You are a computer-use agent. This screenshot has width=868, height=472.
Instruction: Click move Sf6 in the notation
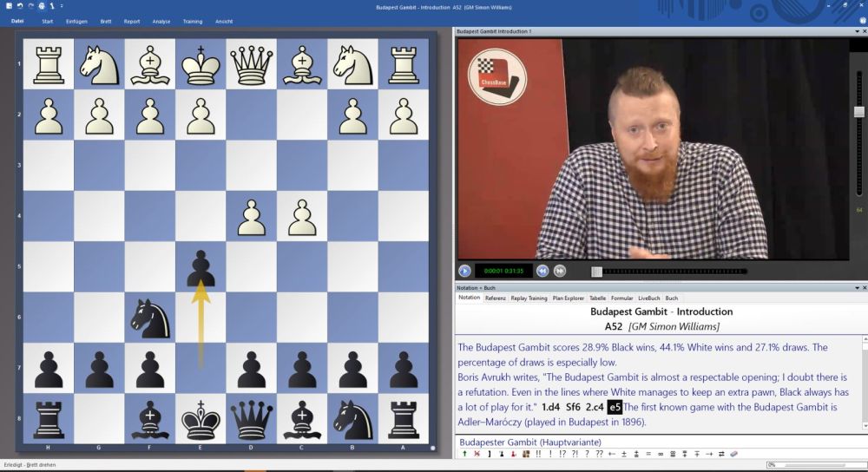[x=573, y=407]
